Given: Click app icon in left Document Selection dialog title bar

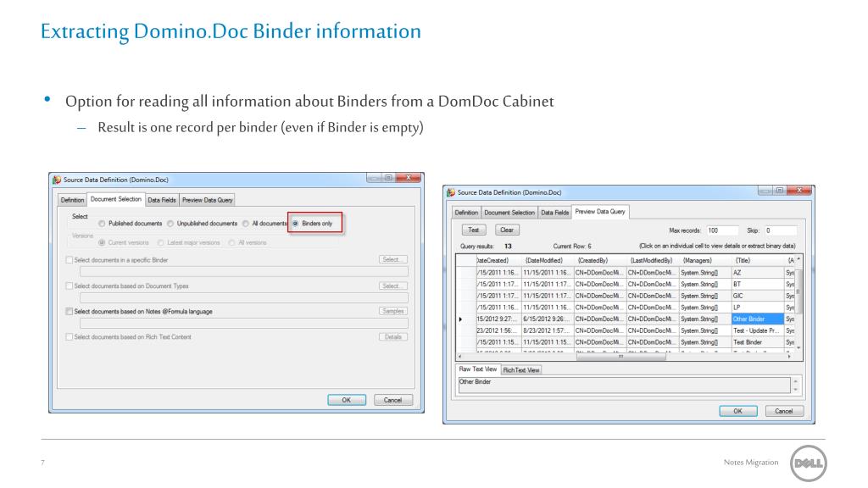Looking at the screenshot, I should click(57, 180).
